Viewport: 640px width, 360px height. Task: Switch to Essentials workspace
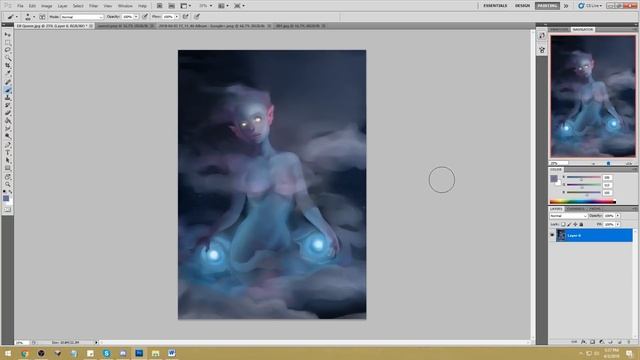495,6
